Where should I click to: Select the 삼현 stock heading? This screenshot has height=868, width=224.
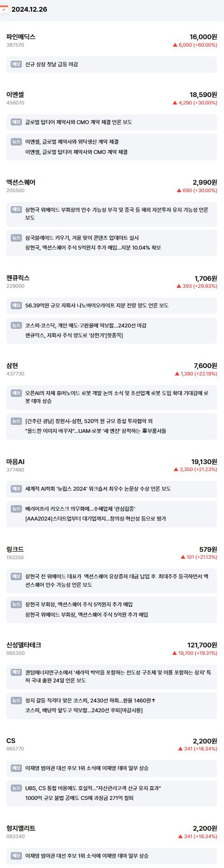[12, 365]
